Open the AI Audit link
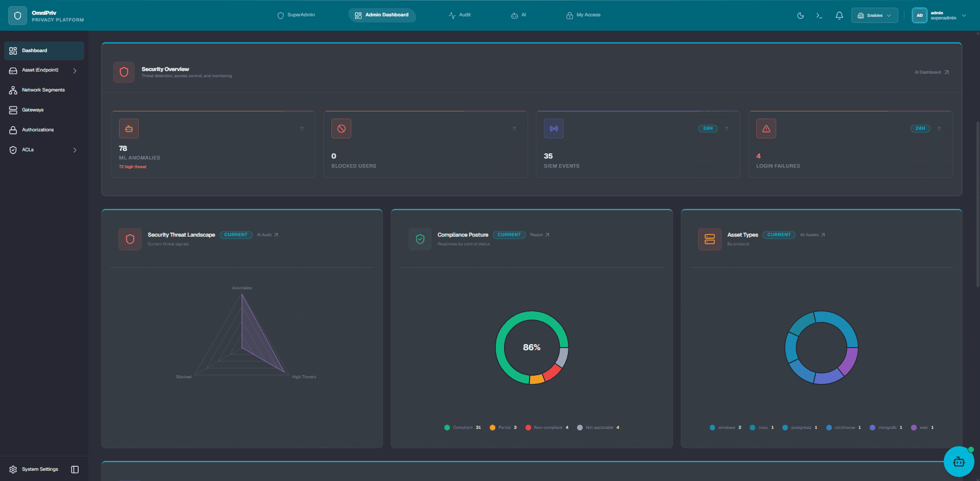Image resolution: width=980 pixels, height=481 pixels. pos(268,235)
